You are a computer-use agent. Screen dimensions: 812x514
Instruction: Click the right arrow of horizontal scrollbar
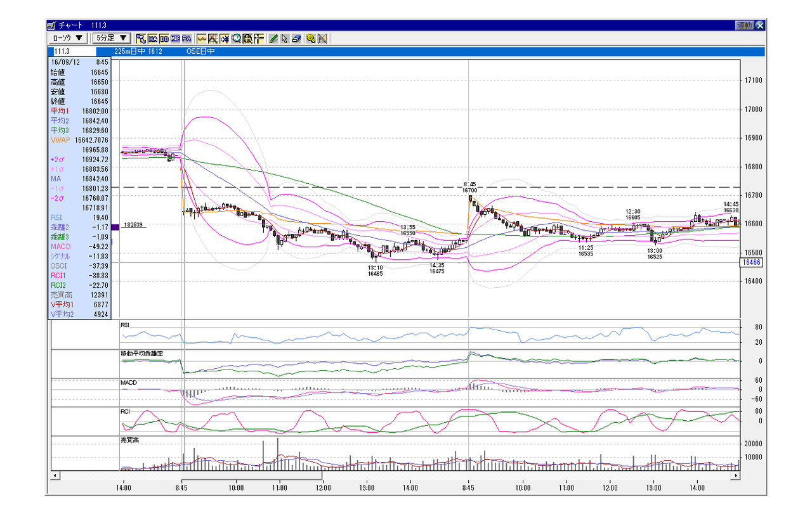tap(737, 475)
